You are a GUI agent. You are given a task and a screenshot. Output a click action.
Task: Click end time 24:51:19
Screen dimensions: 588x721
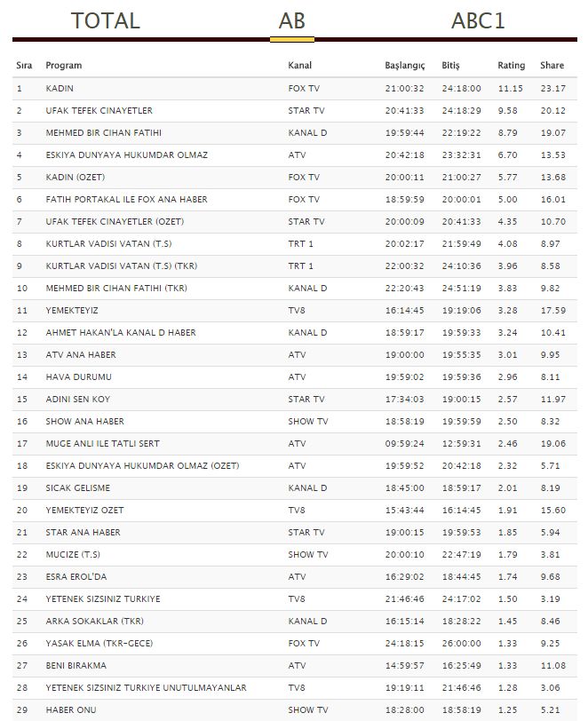(462, 289)
